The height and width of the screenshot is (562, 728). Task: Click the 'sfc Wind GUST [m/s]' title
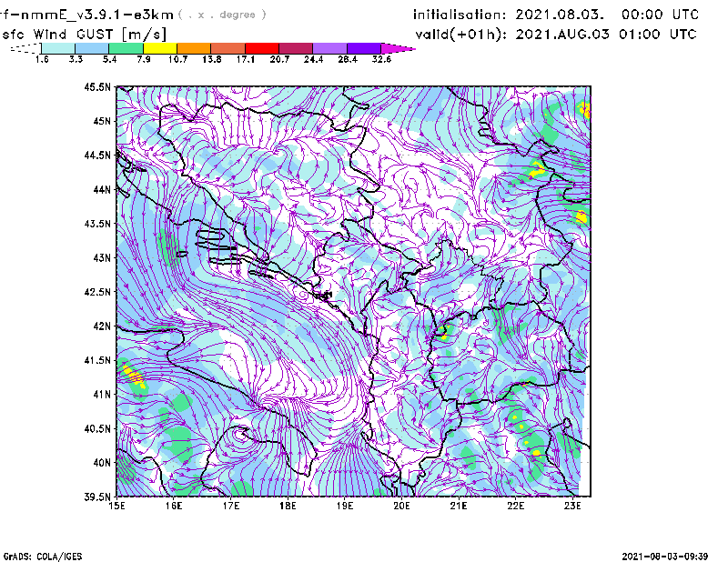[x=84, y=35]
